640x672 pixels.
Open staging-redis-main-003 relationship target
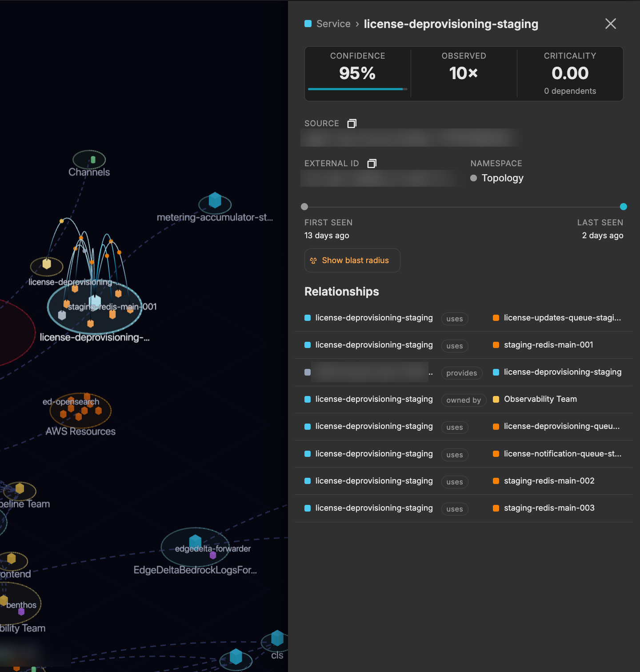[x=549, y=508]
